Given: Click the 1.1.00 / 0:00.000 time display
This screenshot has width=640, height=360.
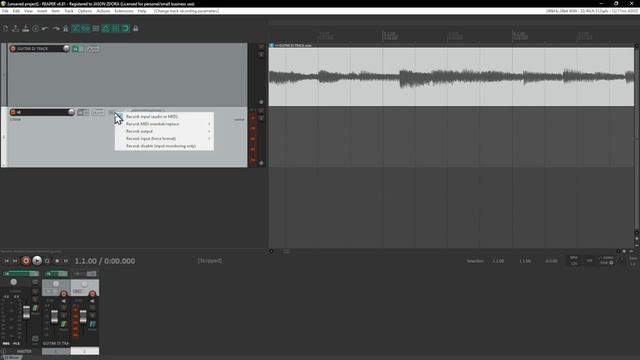Looking at the screenshot, I should [104, 261].
